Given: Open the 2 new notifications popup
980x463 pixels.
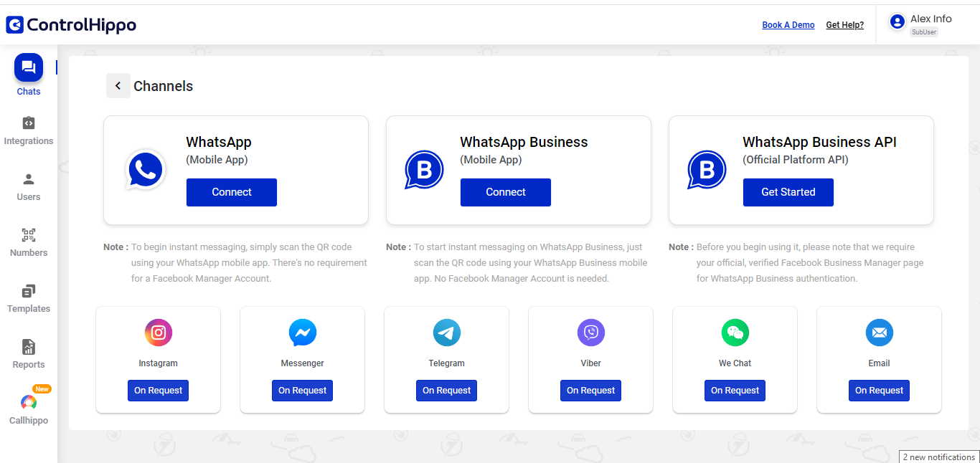Looking at the screenshot, I should (939, 457).
